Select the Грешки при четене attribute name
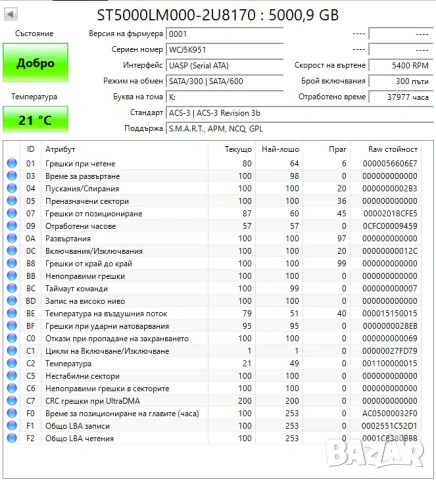The image size is (436, 480). pyautogui.click(x=80, y=164)
